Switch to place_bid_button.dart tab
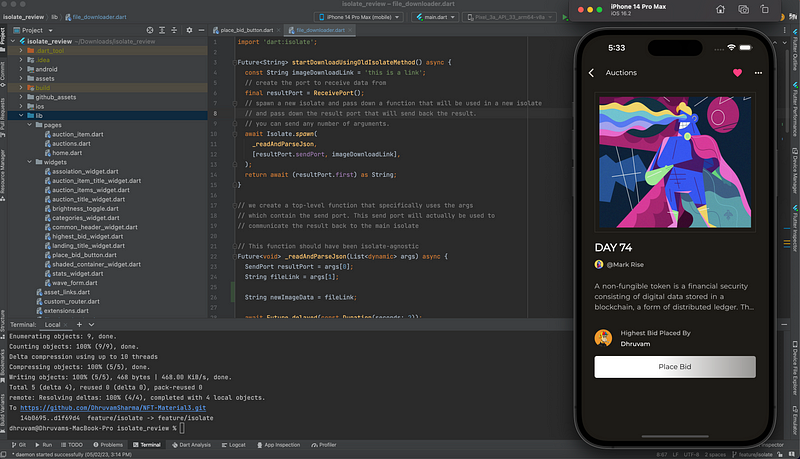The height and width of the screenshot is (459, 800). 247,30
